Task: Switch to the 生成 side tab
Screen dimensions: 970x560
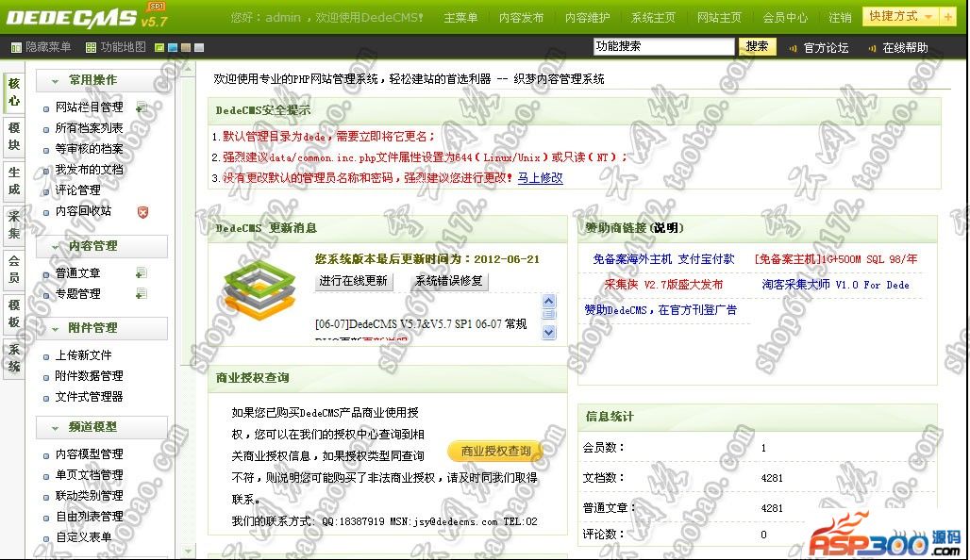Action: coord(13,180)
